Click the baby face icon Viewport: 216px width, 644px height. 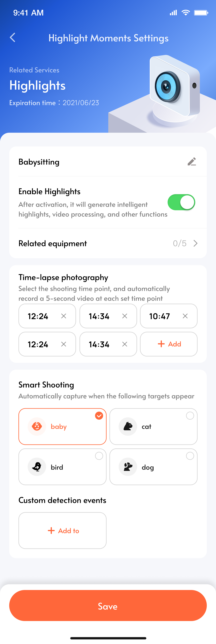coord(37,426)
